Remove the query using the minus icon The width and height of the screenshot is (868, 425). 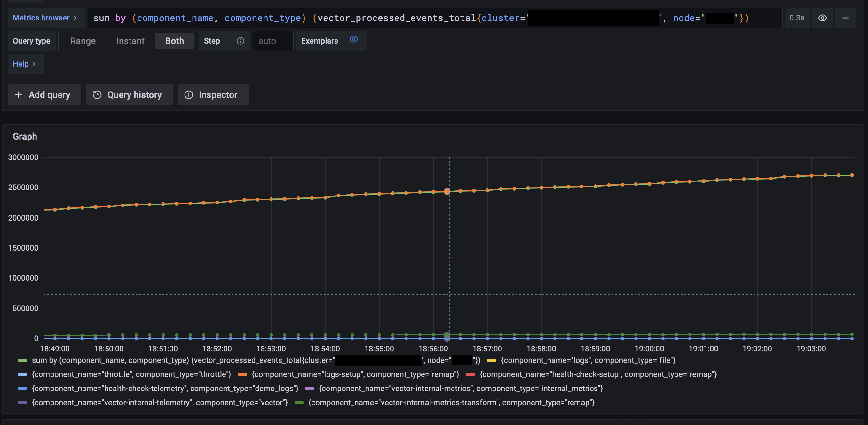pos(846,18)
